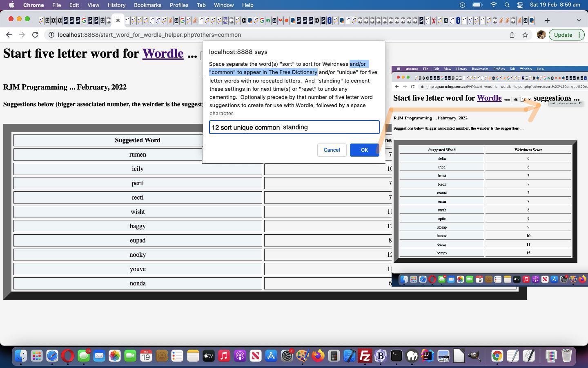Launch Firefox from the dock
The width and height of the screenshot is (588, 368).
318,356
